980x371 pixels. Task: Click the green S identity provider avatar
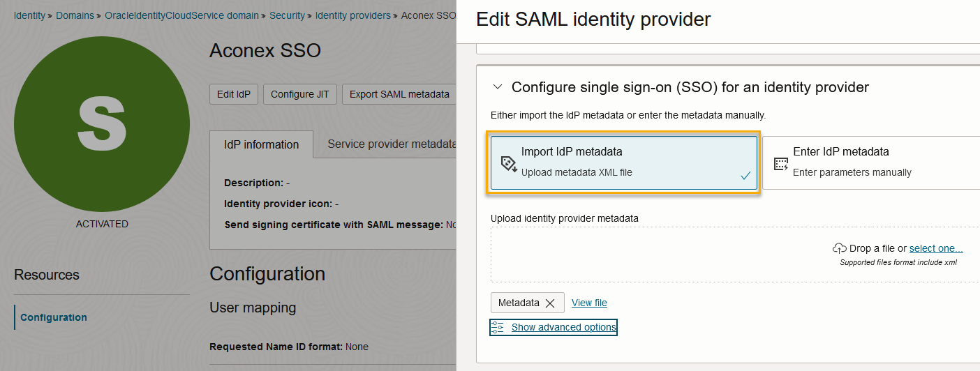click(x=102, y=124)
